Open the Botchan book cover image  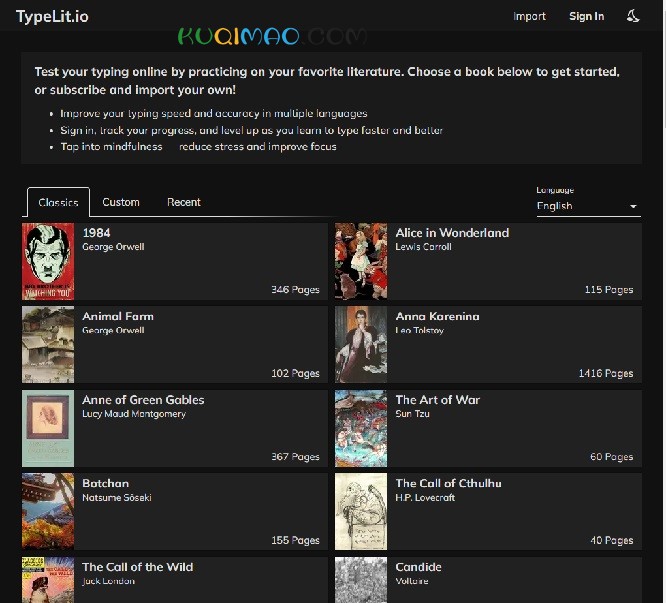coord(48,512)
